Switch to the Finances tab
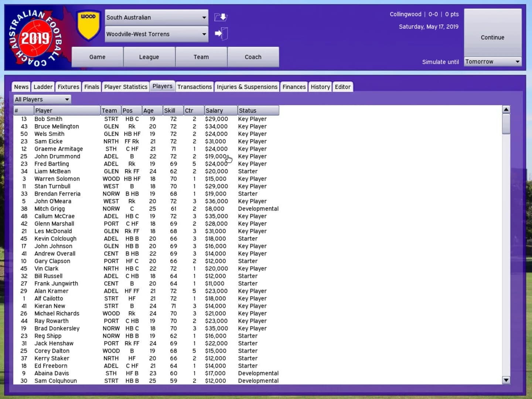The width and height of the screenshot is (532, 399). (x=294, y=86)
